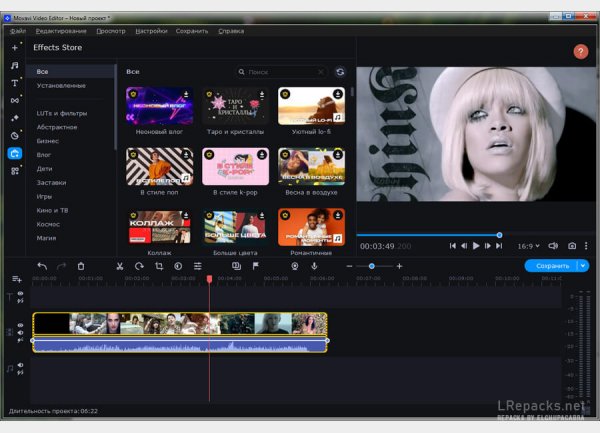Toggle link icon on video track
This screenshot has width=600, height=433.
pyautogui.click(x=20, y=340)
